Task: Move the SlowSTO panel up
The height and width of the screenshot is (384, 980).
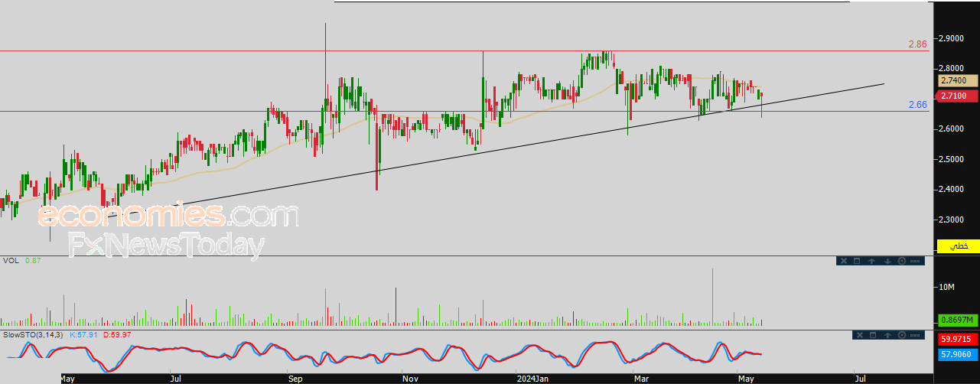Action: click(887, 335)
